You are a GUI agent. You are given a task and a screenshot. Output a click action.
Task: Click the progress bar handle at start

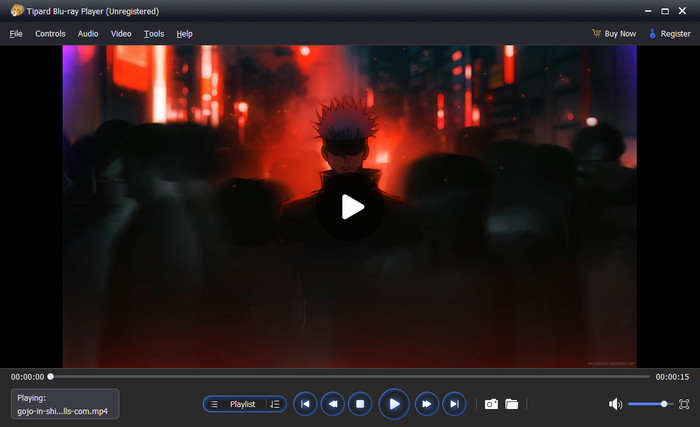[x=51, y=377]
